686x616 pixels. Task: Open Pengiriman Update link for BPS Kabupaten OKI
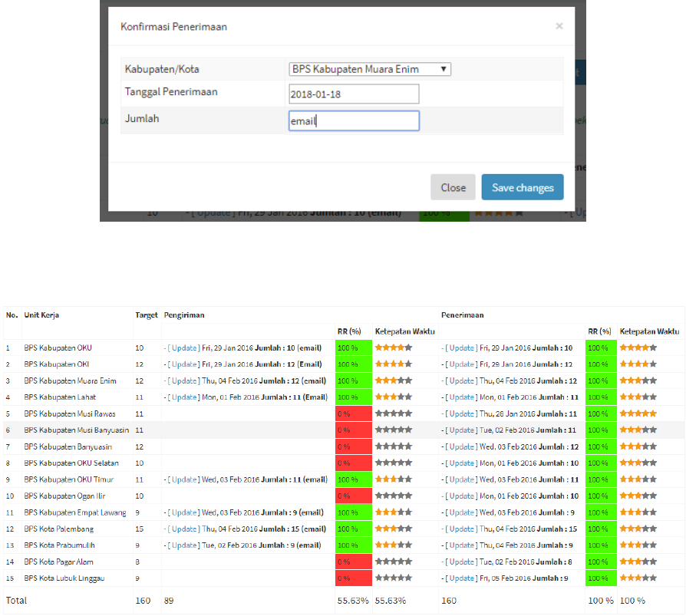click(184, 364)
